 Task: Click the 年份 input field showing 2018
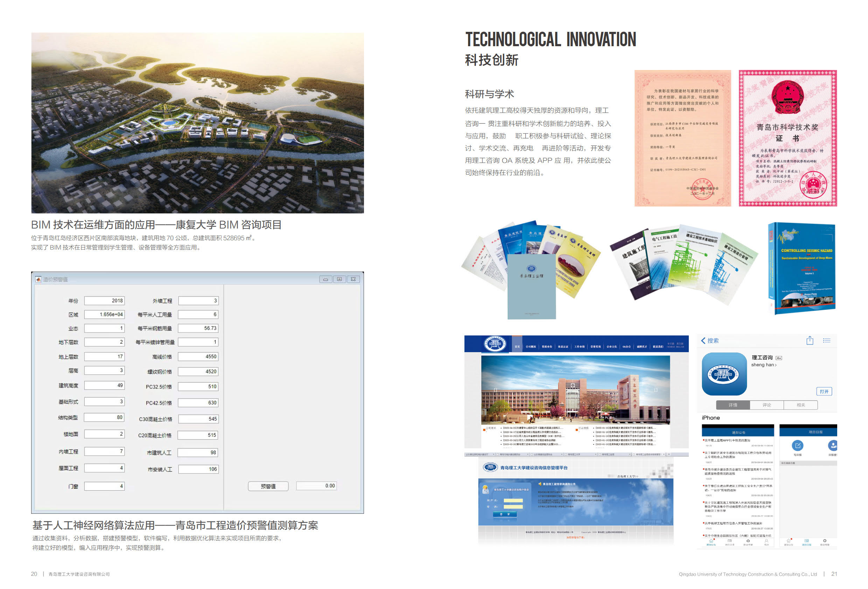pyautogui.click(x=105, y=300)
